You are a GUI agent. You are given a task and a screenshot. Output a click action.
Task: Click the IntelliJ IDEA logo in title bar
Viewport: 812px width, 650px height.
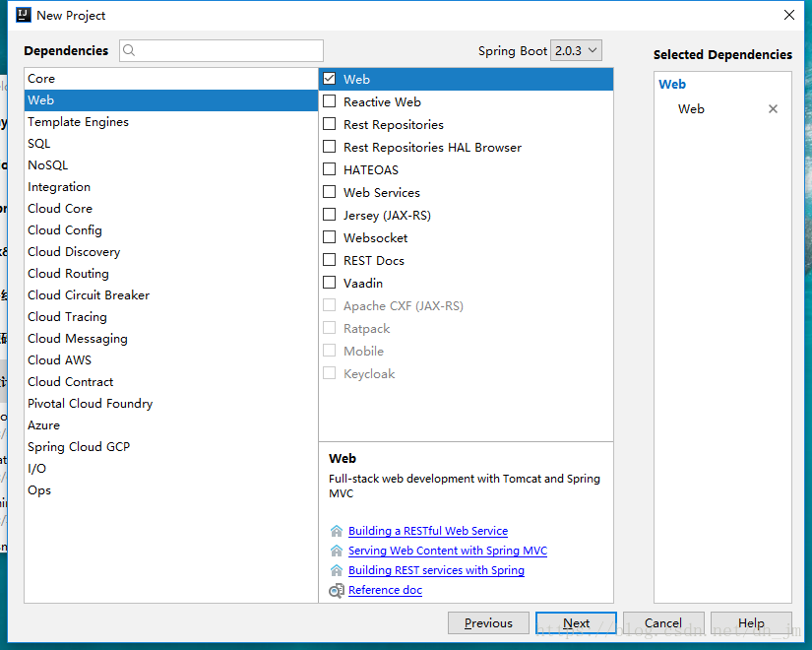(24, 15)
